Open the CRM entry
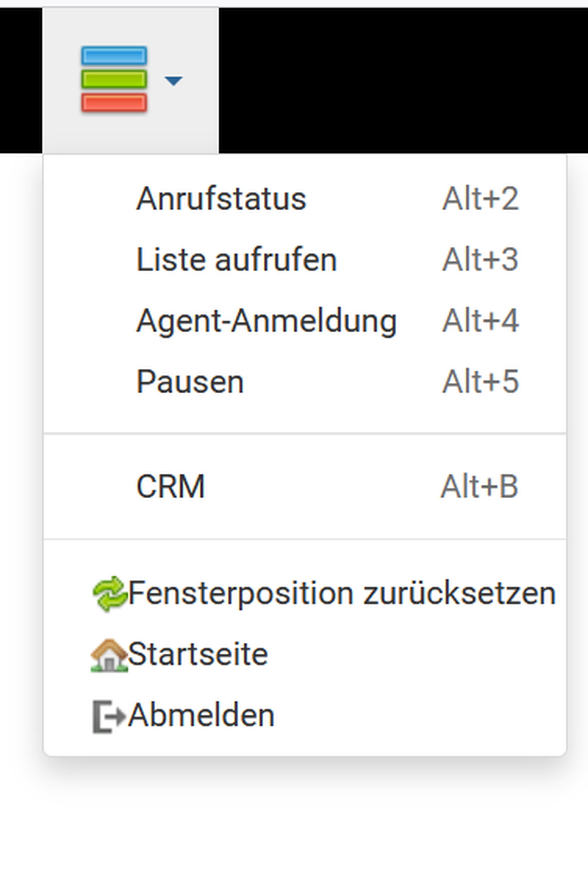588x878 pixels. pos(171,486)
